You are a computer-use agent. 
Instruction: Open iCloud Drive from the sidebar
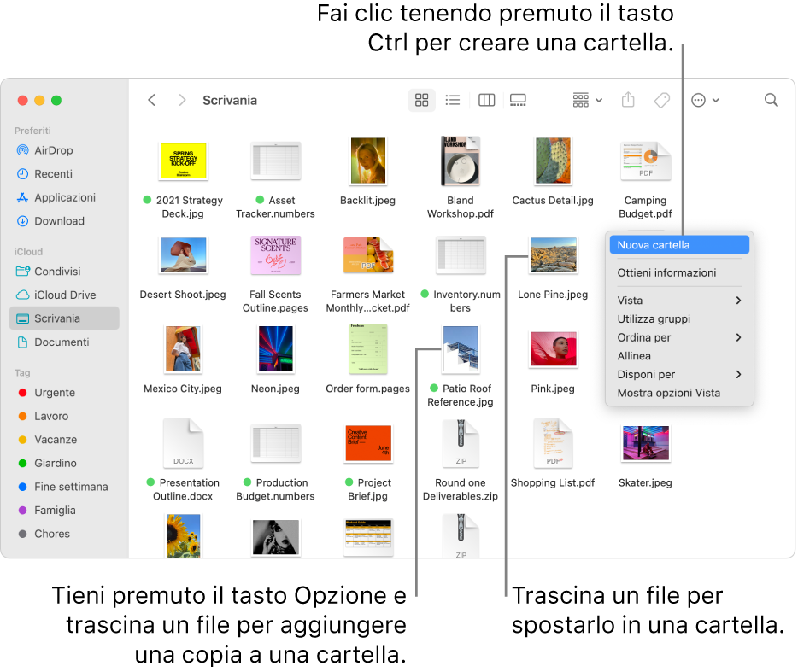pyautogui.click(x=60, y=295)
